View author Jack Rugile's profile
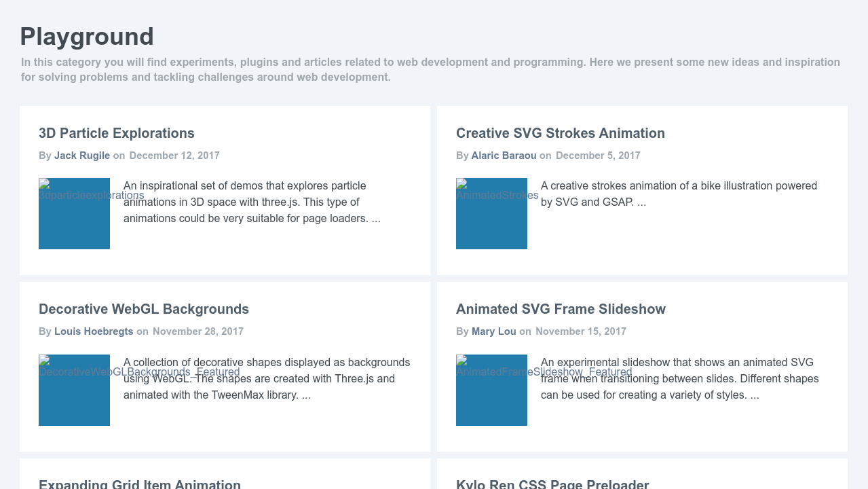This screenshot has width=868, height=489. [x=82, y=156]
